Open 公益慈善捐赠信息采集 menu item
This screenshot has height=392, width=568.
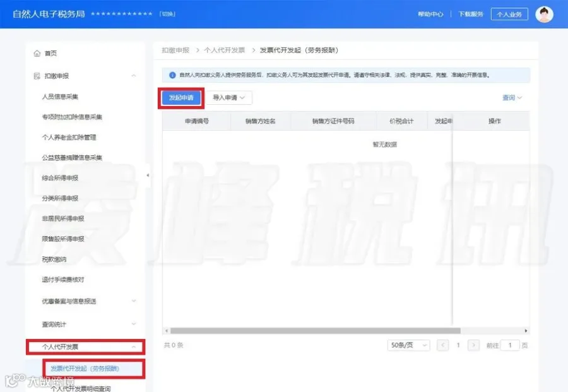[x=72, y=158]
